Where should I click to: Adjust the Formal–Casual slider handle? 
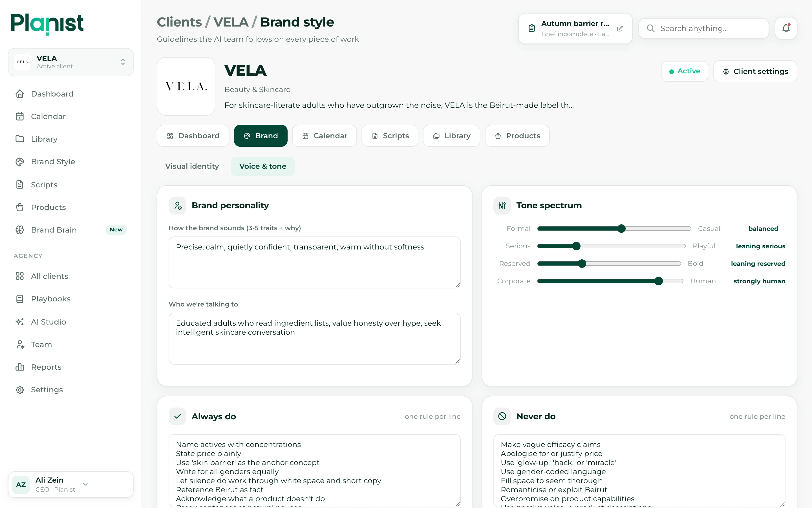[621, 229]
